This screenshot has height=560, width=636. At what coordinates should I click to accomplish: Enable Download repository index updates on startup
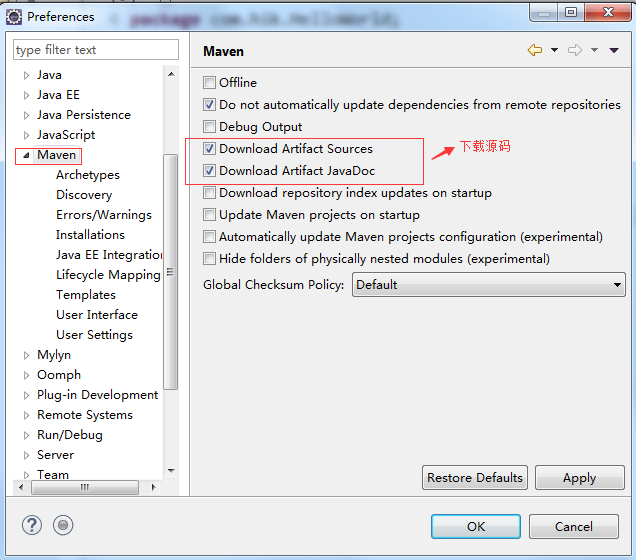click(209, 193)
